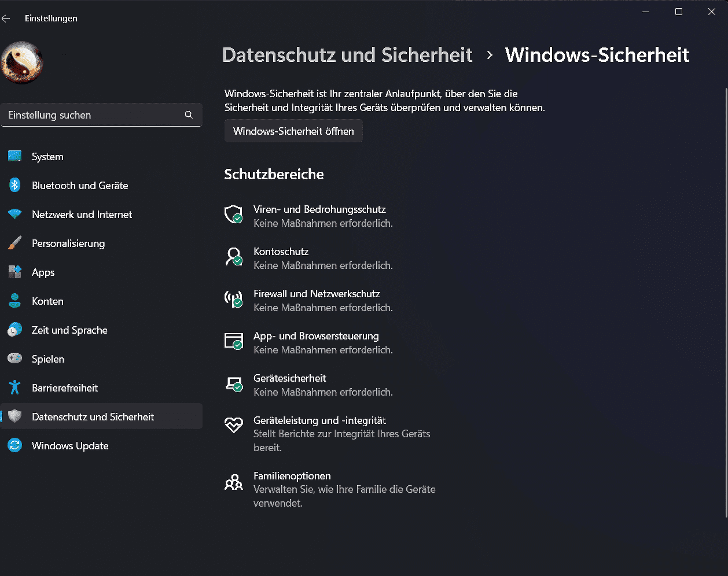Image resolution: width=728 pixels, height=576 pixels.
Task: Click the Windows Update sync icon
Action: click(14, 445)
